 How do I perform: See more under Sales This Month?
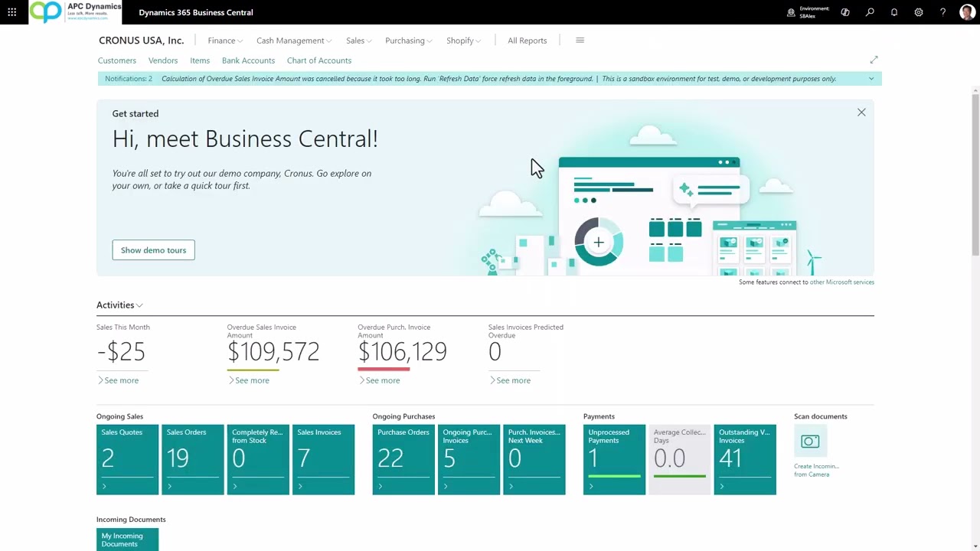click(x=118, y=380)
